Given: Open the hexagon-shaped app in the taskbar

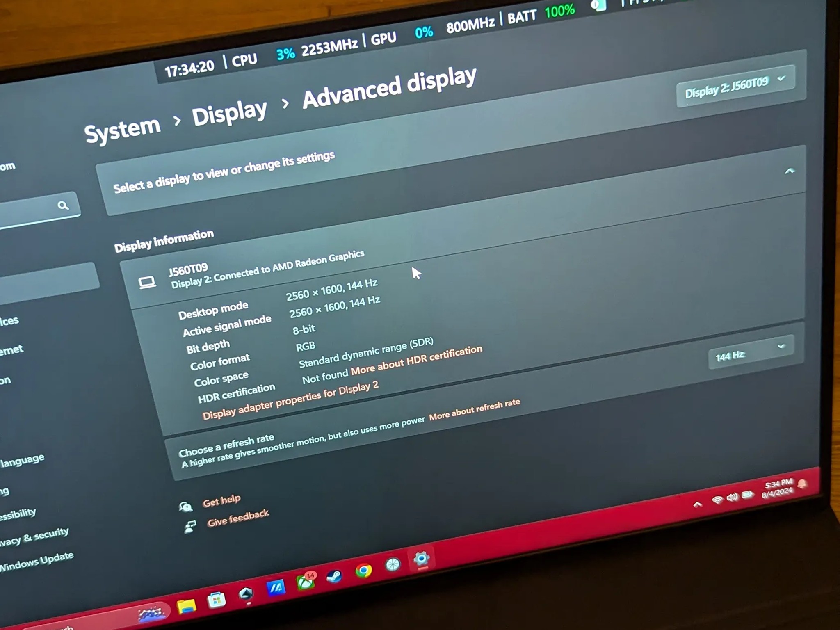Looking at the screenshot, I should click(246, 593).
